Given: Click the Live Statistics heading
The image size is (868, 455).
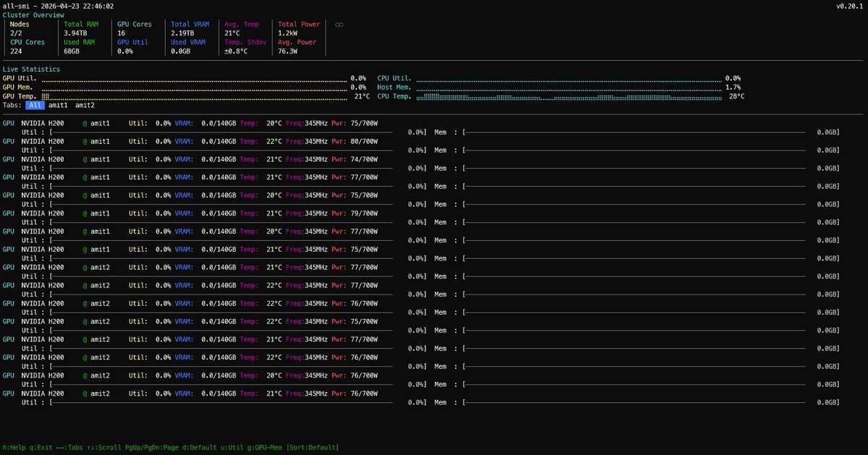Looking at the screenshot, I should tap(31, 69).
